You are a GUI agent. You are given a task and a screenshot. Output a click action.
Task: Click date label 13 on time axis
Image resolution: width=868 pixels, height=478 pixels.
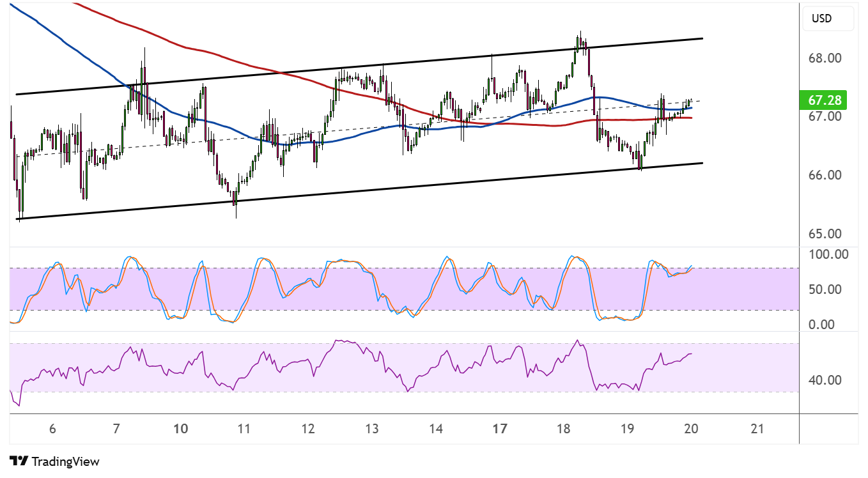[372, 429]
